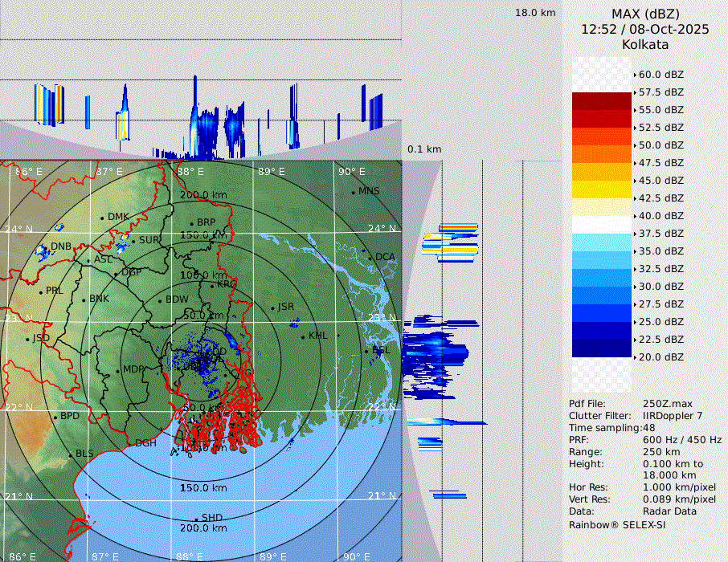Image resolution: width=728 pixels, height=562 pixels.
Task: Click the MNS station marker on the map
Action: 353,192
